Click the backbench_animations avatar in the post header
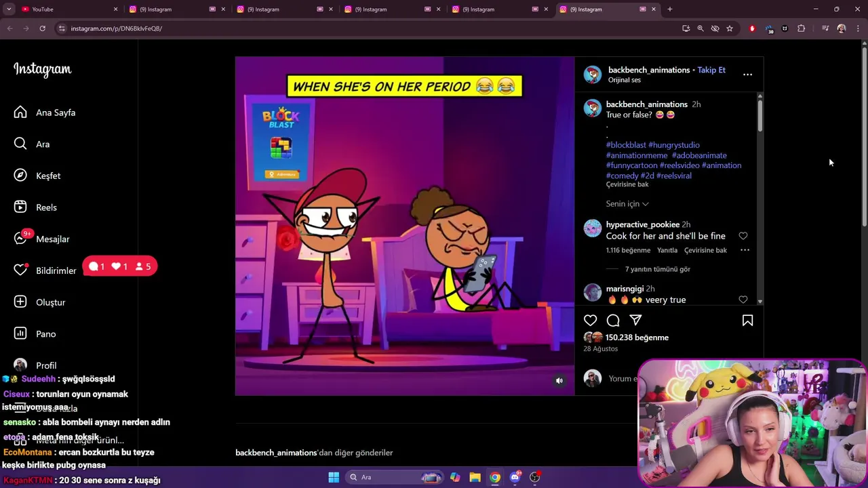Image resolution: width=868 pixels, height=488 pixels. click(593, 75)
